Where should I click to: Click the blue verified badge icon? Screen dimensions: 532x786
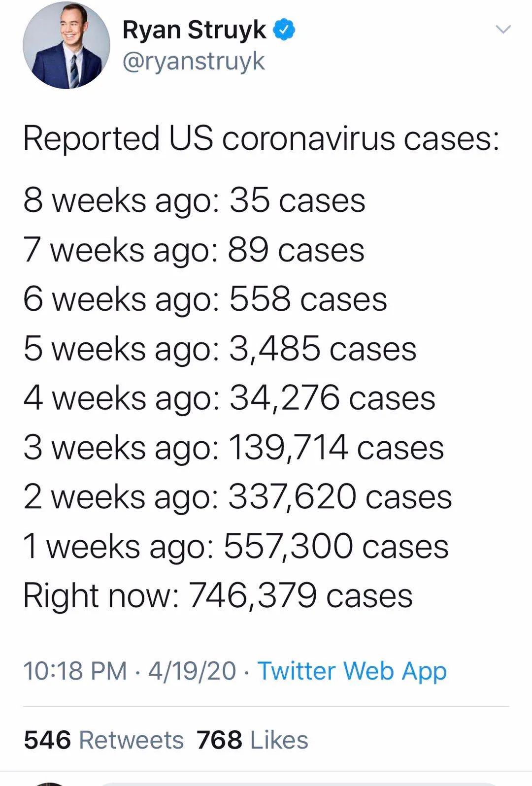click(284, 30)
